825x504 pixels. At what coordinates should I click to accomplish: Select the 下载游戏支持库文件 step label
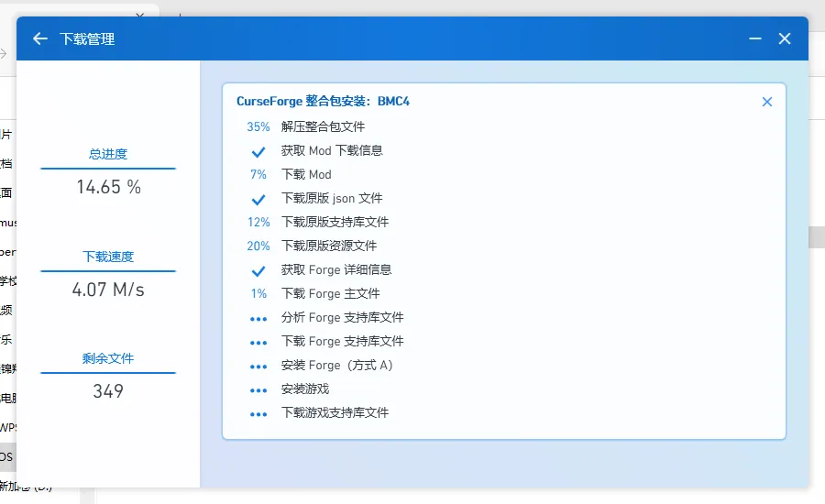pos(335,412)
